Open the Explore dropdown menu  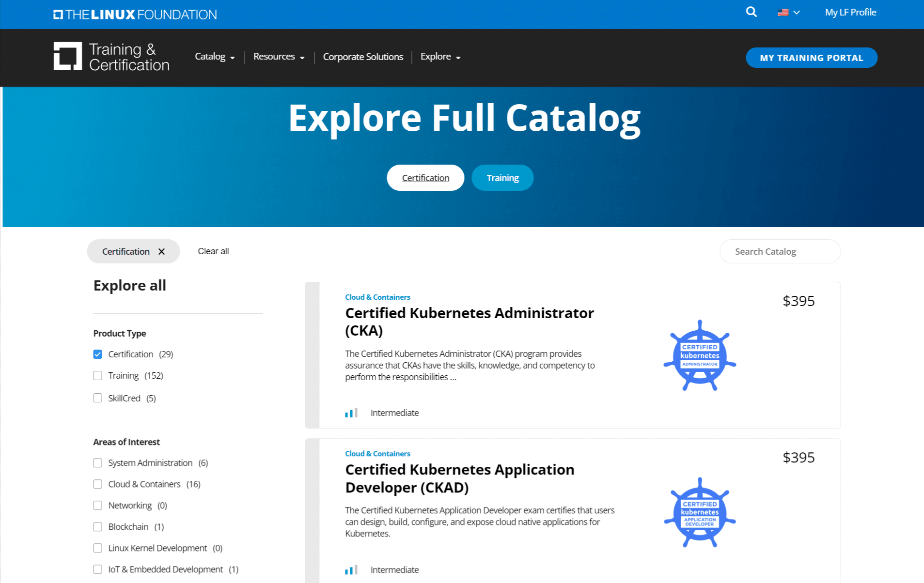[x=440, y=57]
